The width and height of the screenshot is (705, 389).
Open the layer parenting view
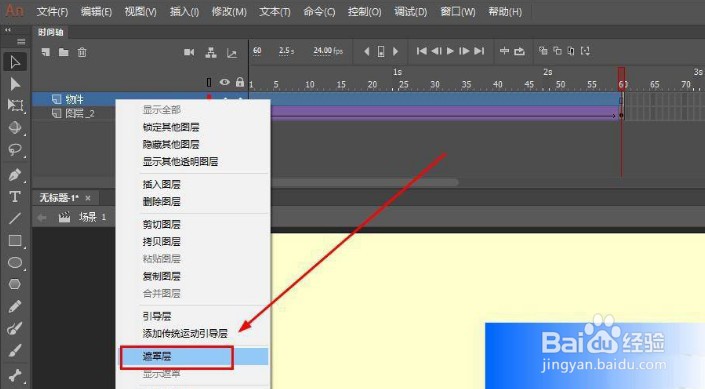(x=211, y=53)
